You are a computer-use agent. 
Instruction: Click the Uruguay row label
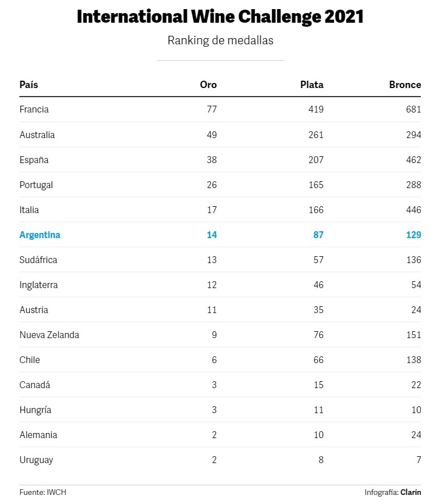pos(36,460)
